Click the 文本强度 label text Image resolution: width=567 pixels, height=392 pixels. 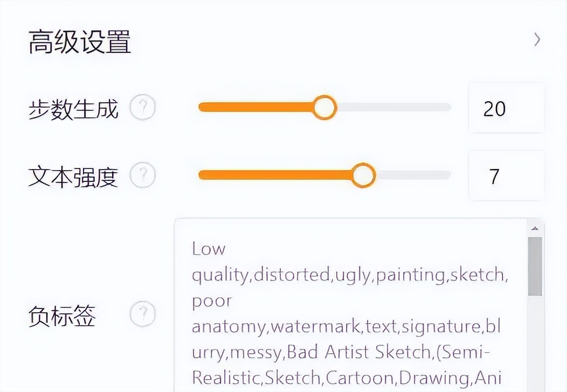[x=74, y=176]
